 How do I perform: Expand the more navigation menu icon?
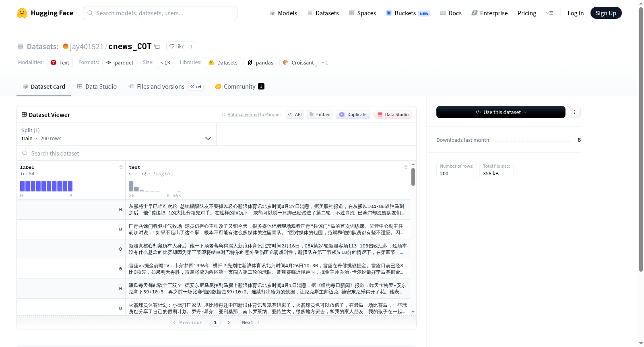(549, 13)
